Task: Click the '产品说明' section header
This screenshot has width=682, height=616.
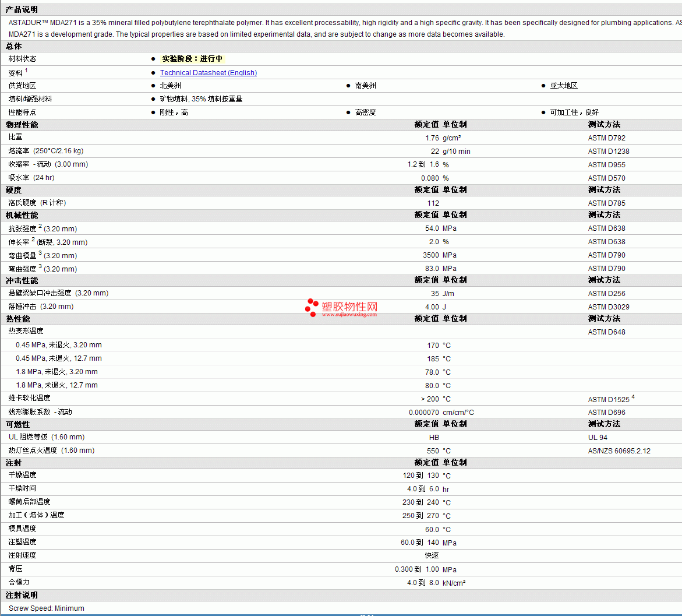Action: pos(22,9)
